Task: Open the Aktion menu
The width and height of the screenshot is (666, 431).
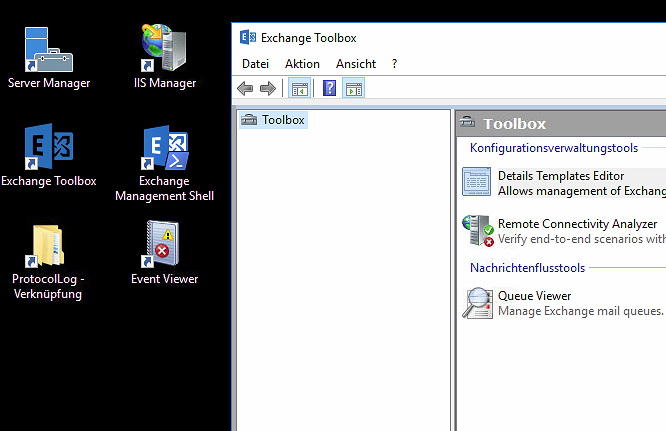Action: tap(302, 64)
